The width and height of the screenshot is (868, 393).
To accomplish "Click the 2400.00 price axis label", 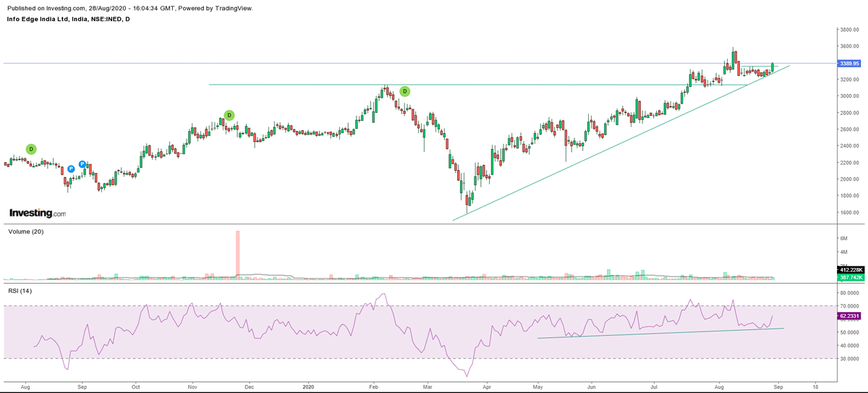I will 849,146.
